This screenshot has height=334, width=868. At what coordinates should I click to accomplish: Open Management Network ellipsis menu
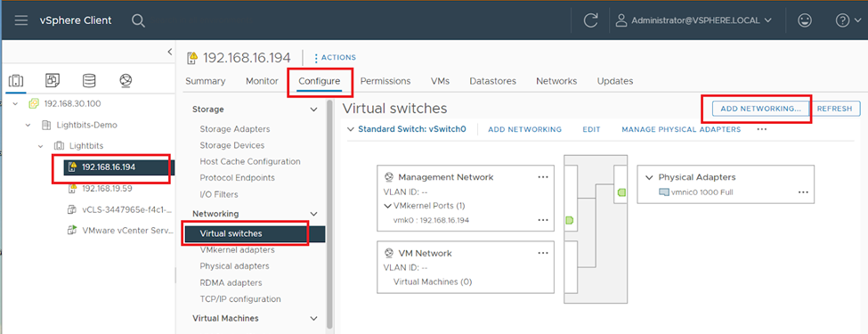coord(543,176)
